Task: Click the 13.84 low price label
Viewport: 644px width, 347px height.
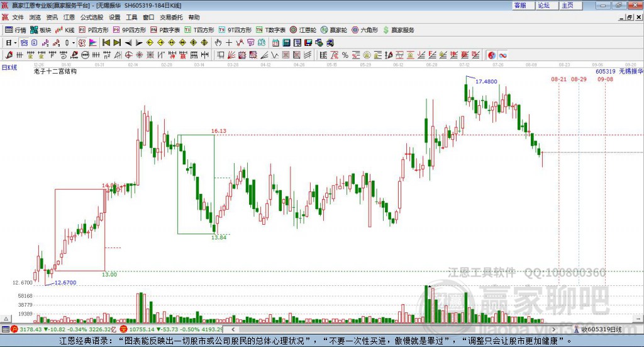Action: point(218,237)
